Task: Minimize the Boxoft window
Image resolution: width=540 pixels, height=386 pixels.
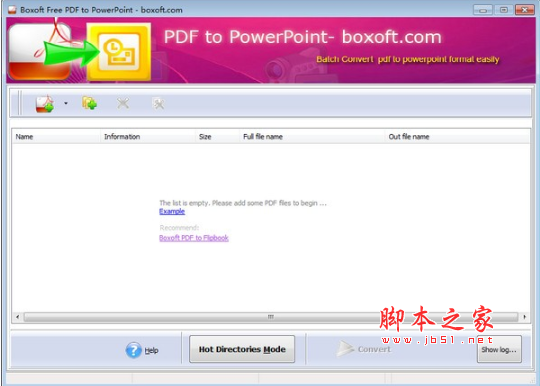Action: click(x=482, y=10)
